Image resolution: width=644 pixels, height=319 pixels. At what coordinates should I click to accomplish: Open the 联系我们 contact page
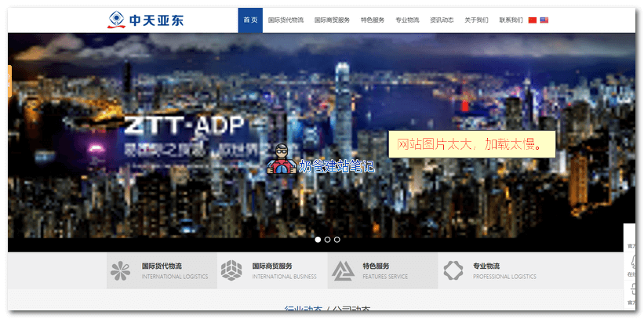511,20
